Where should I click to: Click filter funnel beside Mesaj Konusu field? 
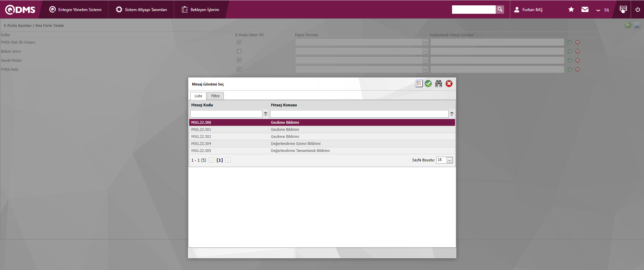point(452,114)
